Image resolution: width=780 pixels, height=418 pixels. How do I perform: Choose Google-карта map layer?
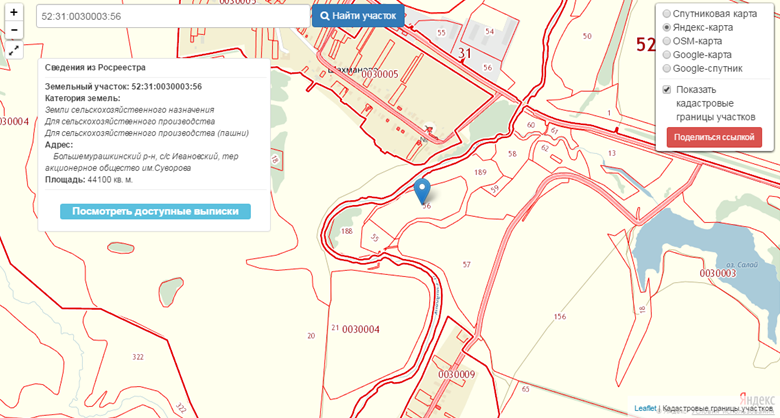667,55
